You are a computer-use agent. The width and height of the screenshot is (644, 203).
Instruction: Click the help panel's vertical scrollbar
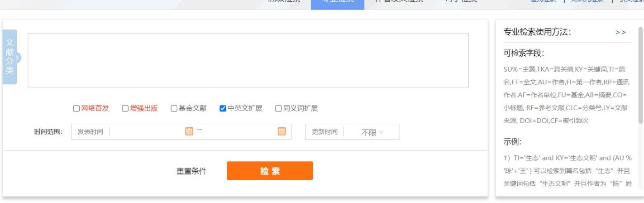[640, 75]
